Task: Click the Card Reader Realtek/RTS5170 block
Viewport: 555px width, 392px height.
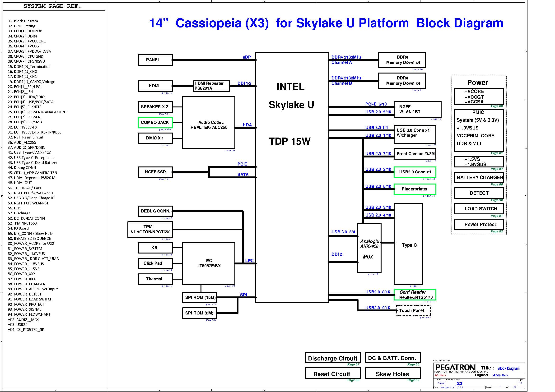Action: click(x=415, y=295)
